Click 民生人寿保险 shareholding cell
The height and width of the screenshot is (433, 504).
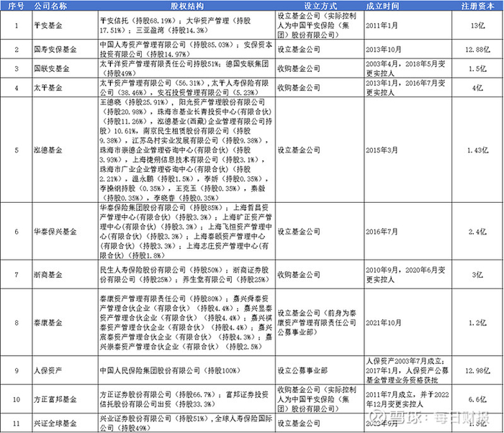[x=186, y=274]
